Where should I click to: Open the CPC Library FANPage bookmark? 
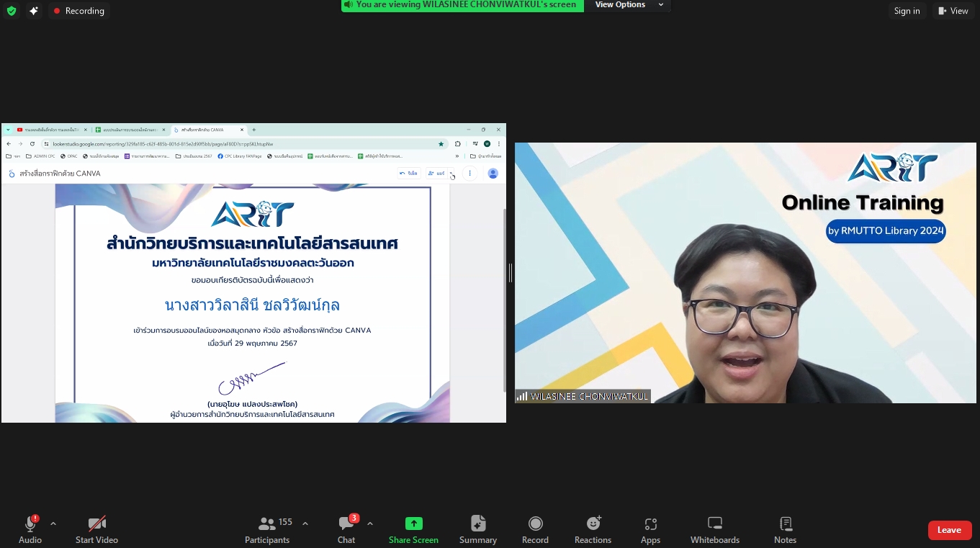[x=240, y=156]
